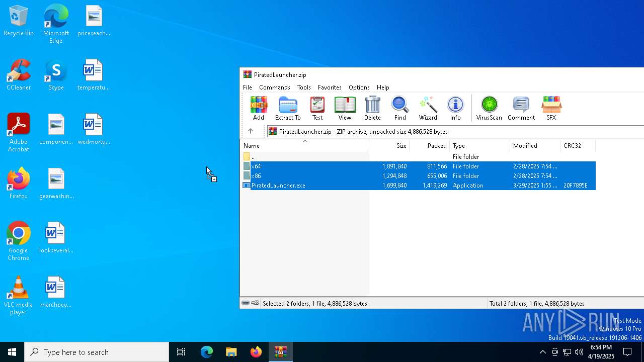This screenshot has width=644, height=362.
Task: Click the key icon in status bar
Action: coord(255,303)
